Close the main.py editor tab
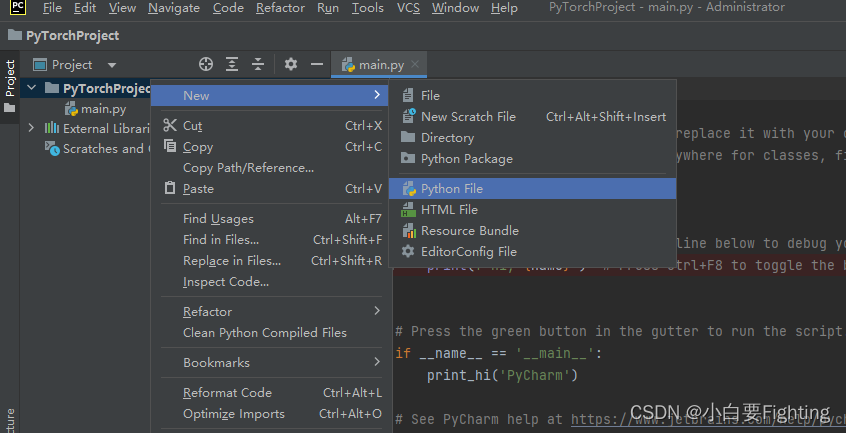Screen dimensions: 846x433 (x=415, y=64)
